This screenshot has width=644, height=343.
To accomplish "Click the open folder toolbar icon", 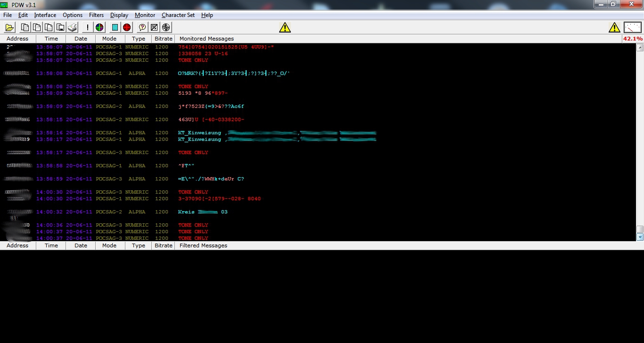I will click(x=9, y=27).
